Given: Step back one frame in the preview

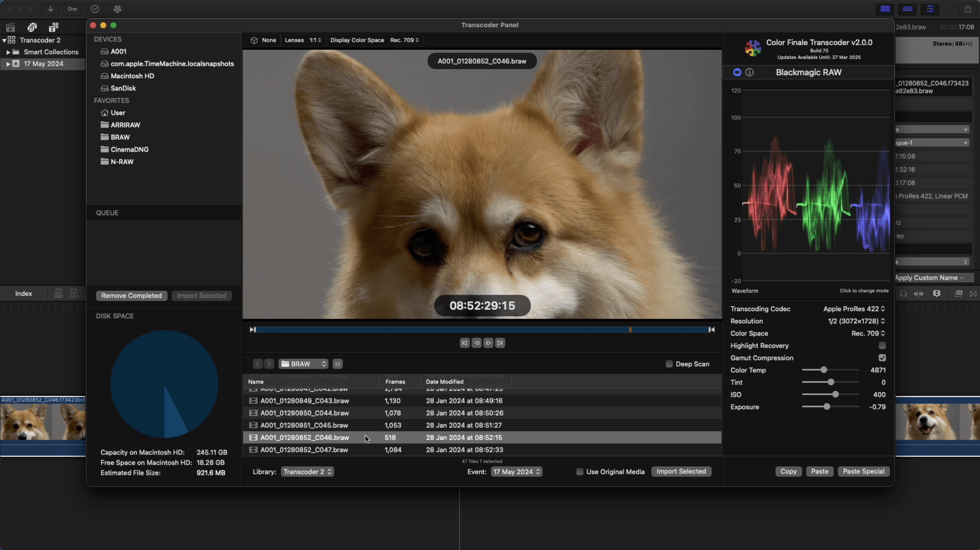Looking at the screenshot, I should tap(476, 343).
